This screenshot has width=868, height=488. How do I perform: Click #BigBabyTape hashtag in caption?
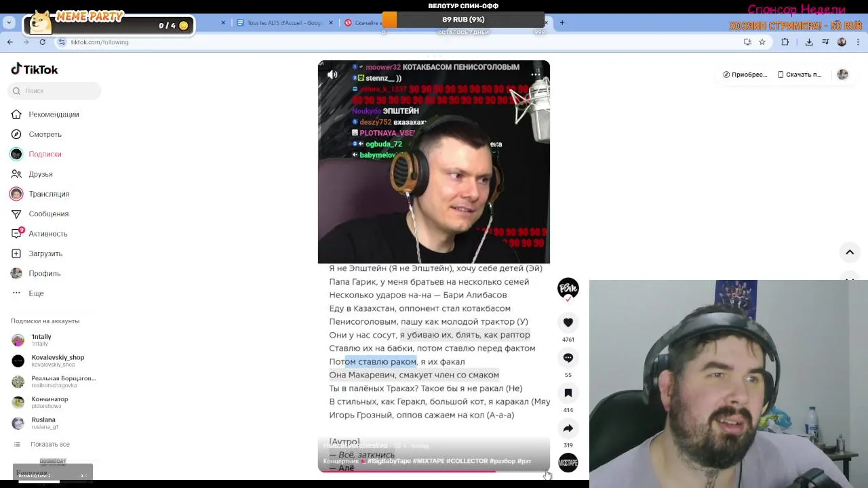coord(389,461)
